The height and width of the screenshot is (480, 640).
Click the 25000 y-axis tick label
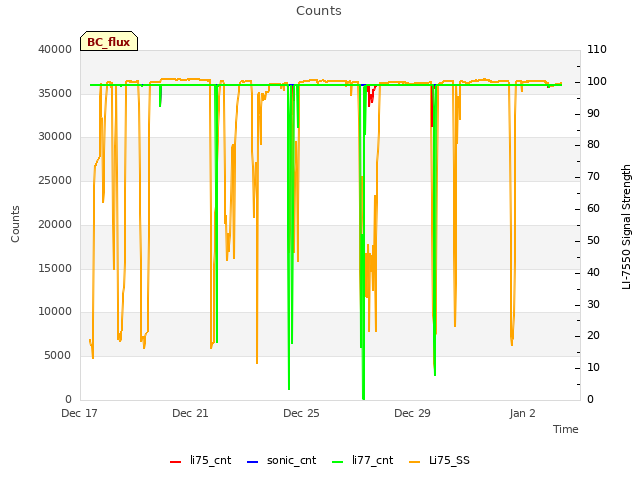(x=55, y=180)
